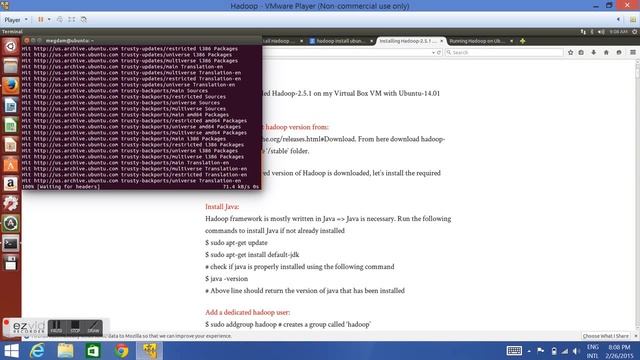The width and height of the screenshot is (640, 360).
Task: Open Software Updater in the launcher
Action: click(11, 223)
